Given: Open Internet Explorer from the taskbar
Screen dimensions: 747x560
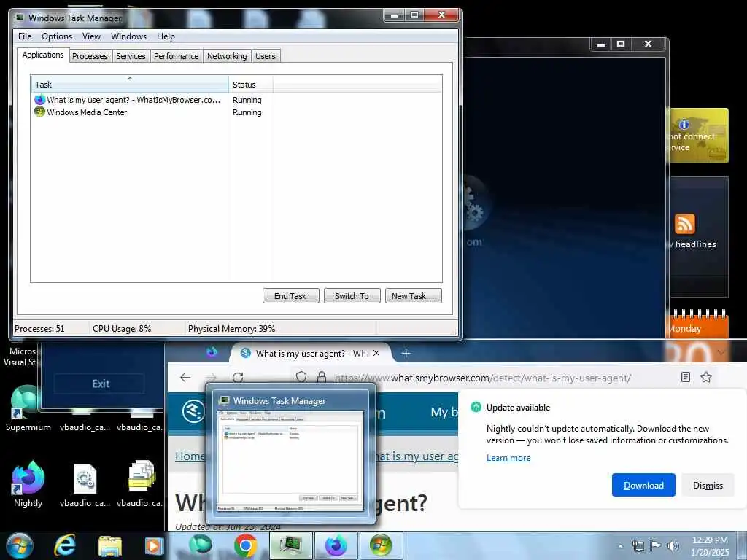Looking at the screenshot, I should (x=64, y=545).
